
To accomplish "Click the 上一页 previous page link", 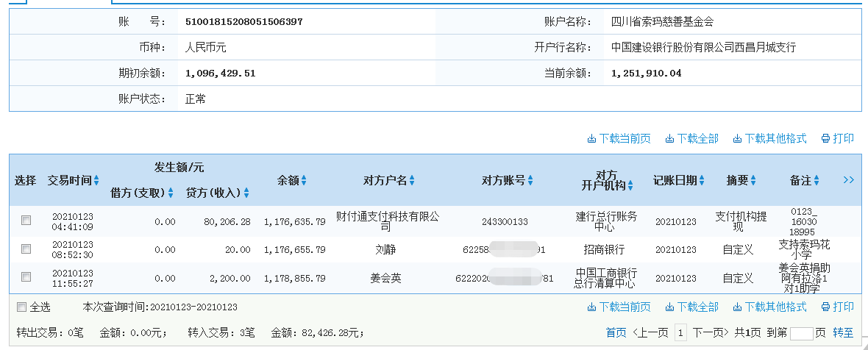I will (650, 333).
